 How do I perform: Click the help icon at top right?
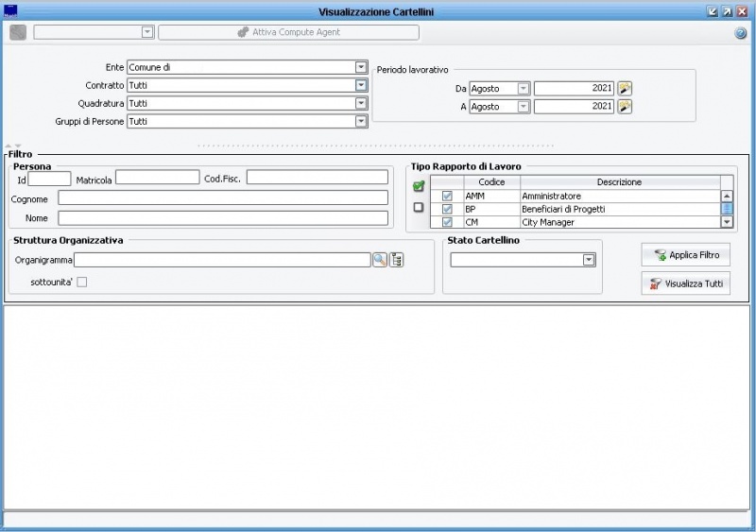click(x=741, y=33)
